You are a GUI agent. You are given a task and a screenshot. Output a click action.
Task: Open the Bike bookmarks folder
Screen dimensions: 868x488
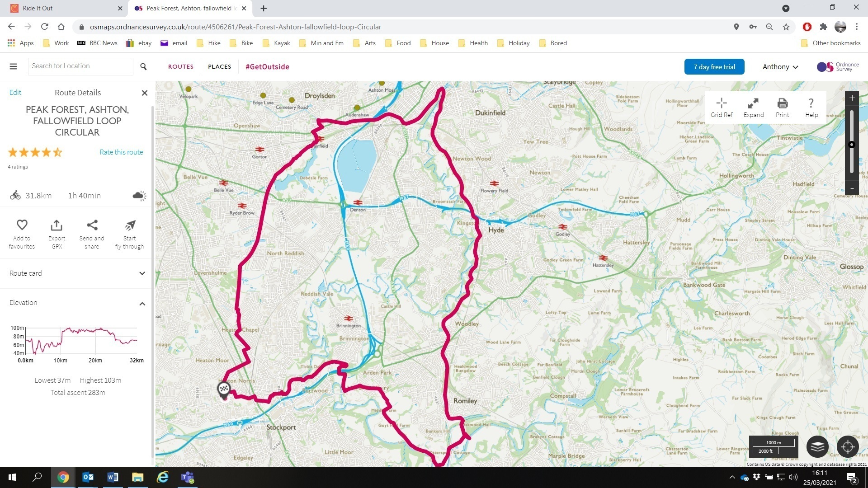(x=241, y=43)
